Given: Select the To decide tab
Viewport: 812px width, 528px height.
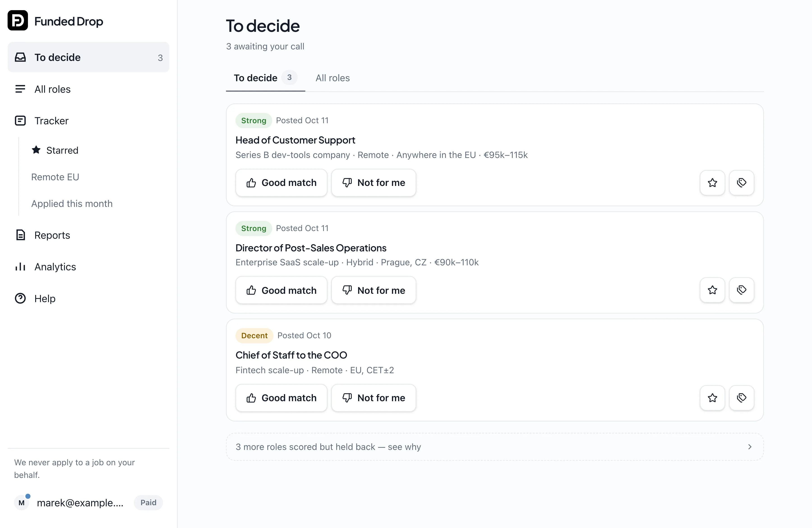Looking at the screenshot, I should coord(265,78).
